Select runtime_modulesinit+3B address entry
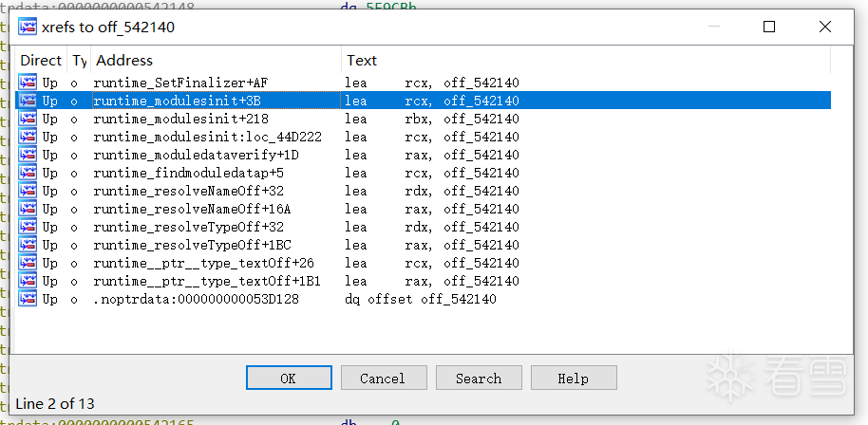868x425 pixels. (x=178, y=101)
